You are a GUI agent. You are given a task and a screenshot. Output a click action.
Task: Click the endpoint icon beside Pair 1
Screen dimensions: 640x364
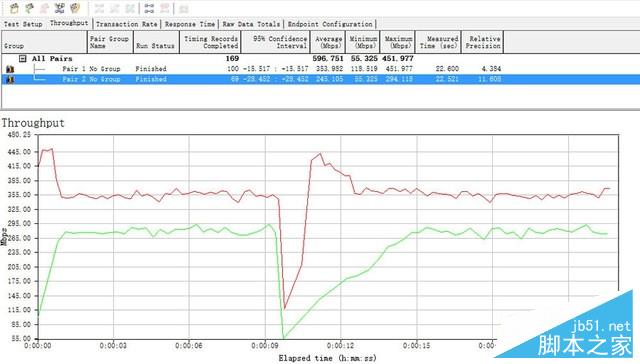(10, 69)
